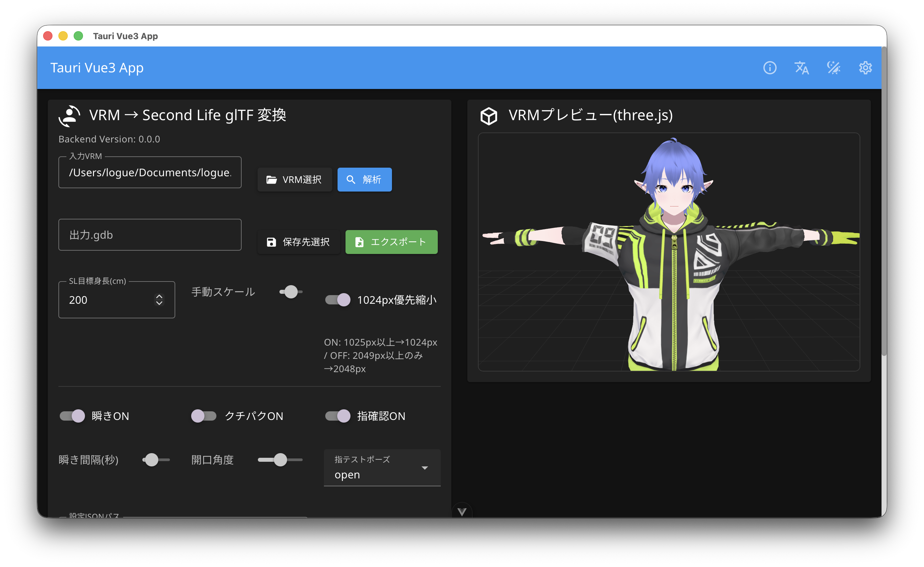This screenshot has height=567, width=924.
Task: Toggle the 1024px優先縮小 switch
Action: click(338, 300)
